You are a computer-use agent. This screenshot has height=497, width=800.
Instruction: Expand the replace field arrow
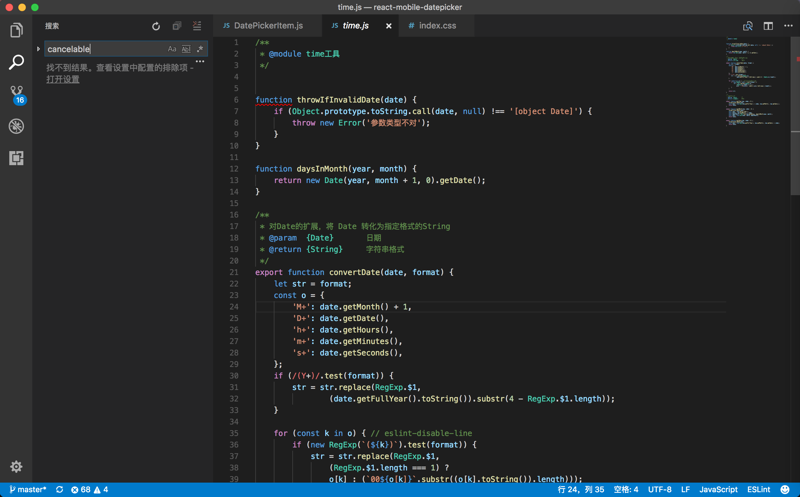pyautogui.click(x=39, y=49)
